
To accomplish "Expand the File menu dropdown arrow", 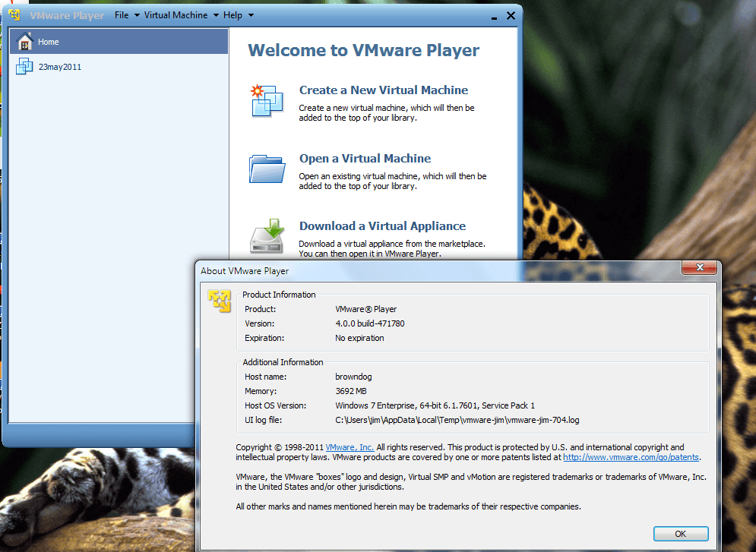I will [x=137, y=15].
